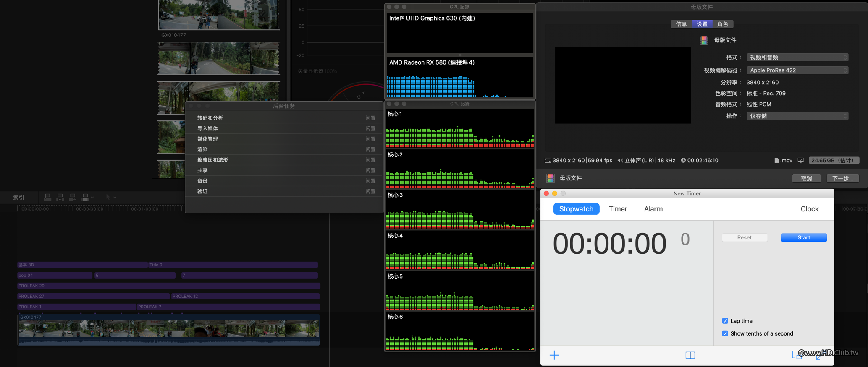Click the 母版文件 icon above export settings
868x367 pixels.
tap(704, 40)
